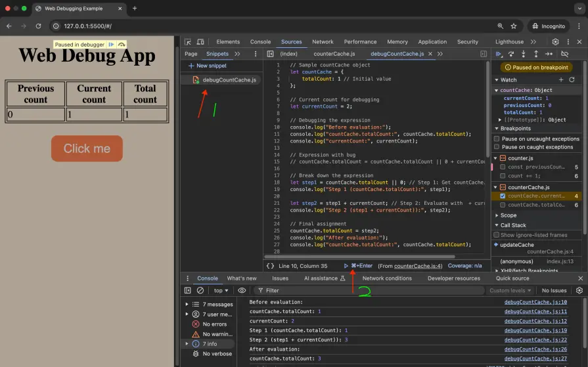Open DevTools three-dot customize menu

[568, 41]
